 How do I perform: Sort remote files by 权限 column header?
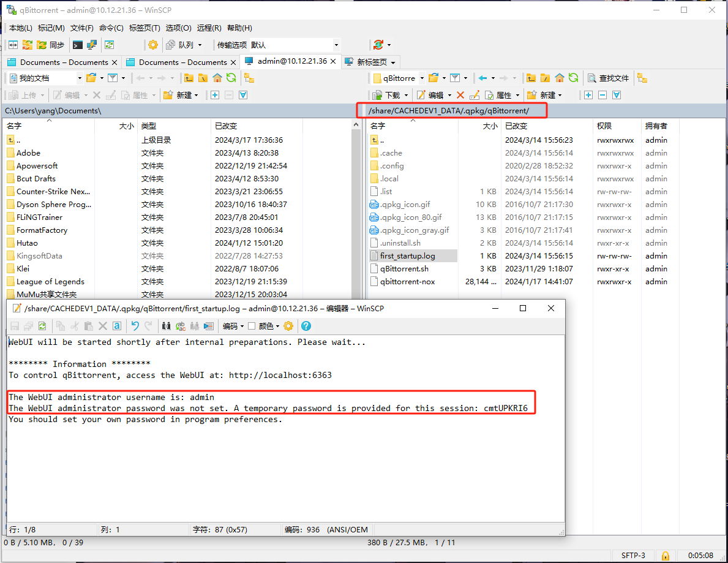(604, 126)
